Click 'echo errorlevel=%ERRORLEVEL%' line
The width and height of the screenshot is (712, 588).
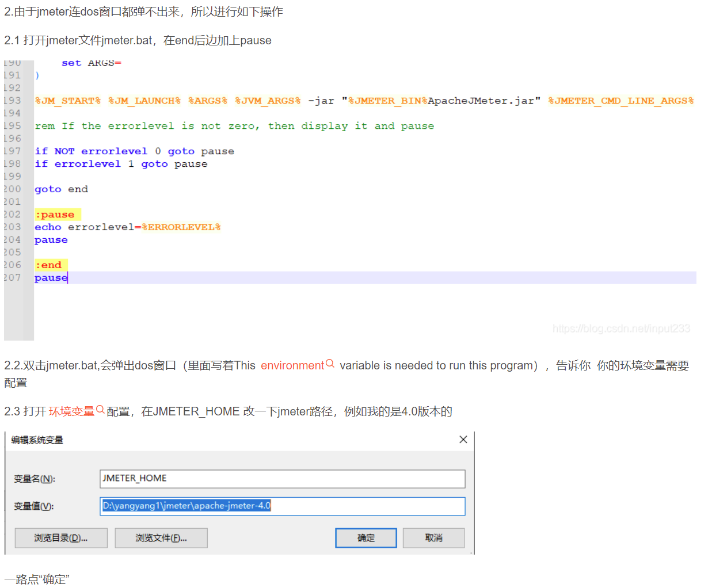pyautogui.click(x=128, y=227)
